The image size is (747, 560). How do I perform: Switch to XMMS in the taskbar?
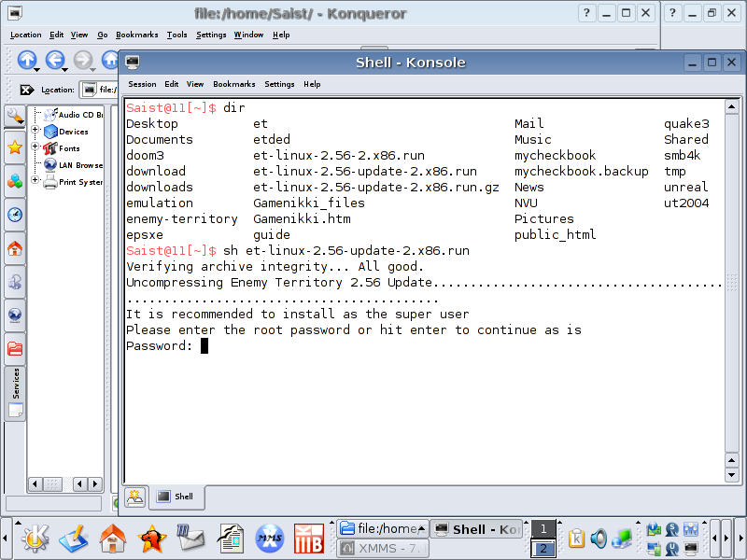click(381, 549)
